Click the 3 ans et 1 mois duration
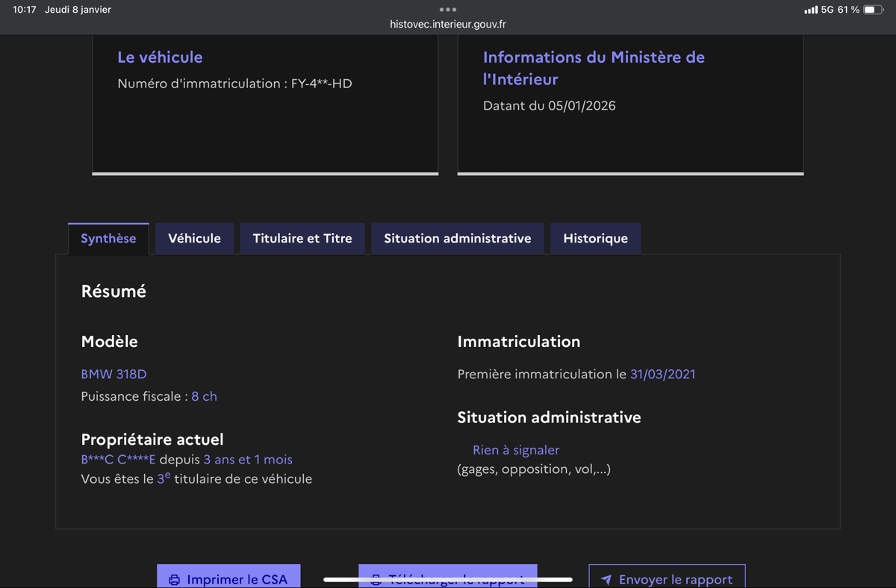The width and height of the screenshot is (896, 588). tap(248, 460)
